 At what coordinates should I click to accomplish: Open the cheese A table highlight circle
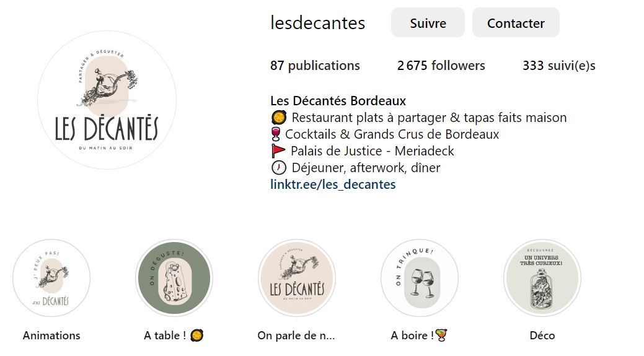(174, 278)
